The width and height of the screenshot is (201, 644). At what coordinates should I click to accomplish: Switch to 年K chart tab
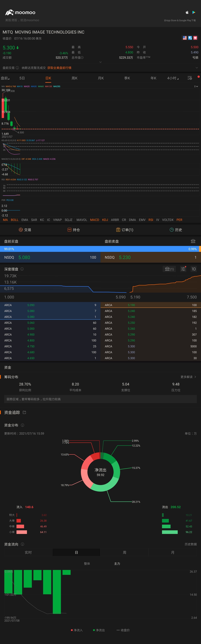click(153, 78)
